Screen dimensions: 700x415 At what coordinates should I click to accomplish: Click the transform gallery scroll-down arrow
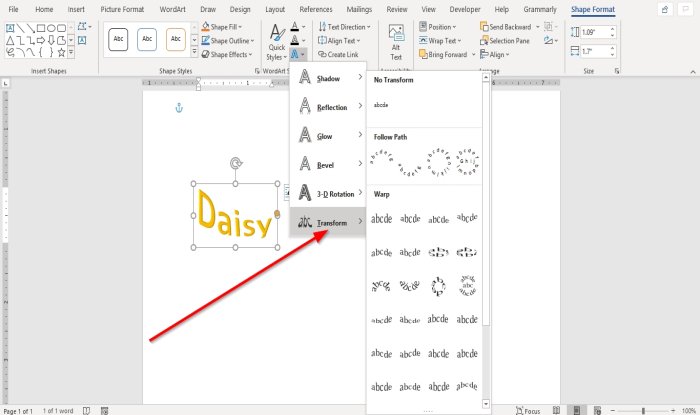(x=486, y=404)
